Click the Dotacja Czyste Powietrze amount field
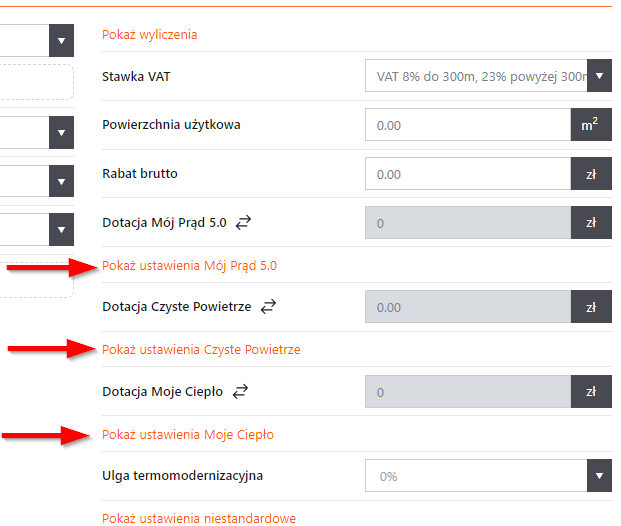Viewport: 621px width, 526px height. pyautogui.click(x=468, y=307)
